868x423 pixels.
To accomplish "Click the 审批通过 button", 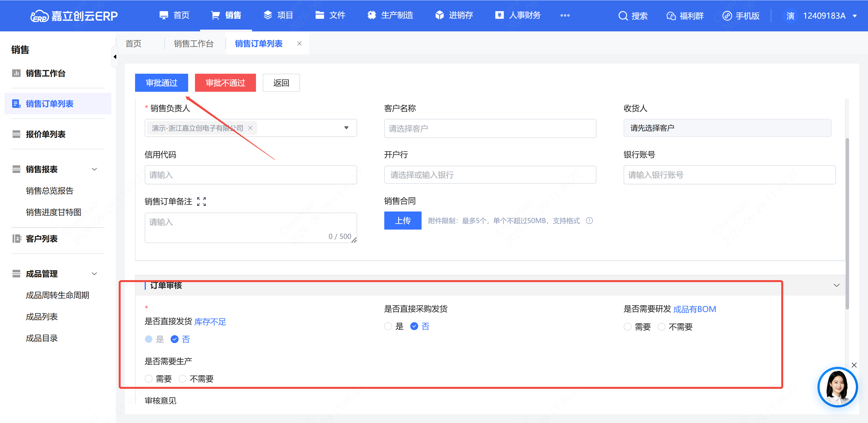I will coord(161,83).
